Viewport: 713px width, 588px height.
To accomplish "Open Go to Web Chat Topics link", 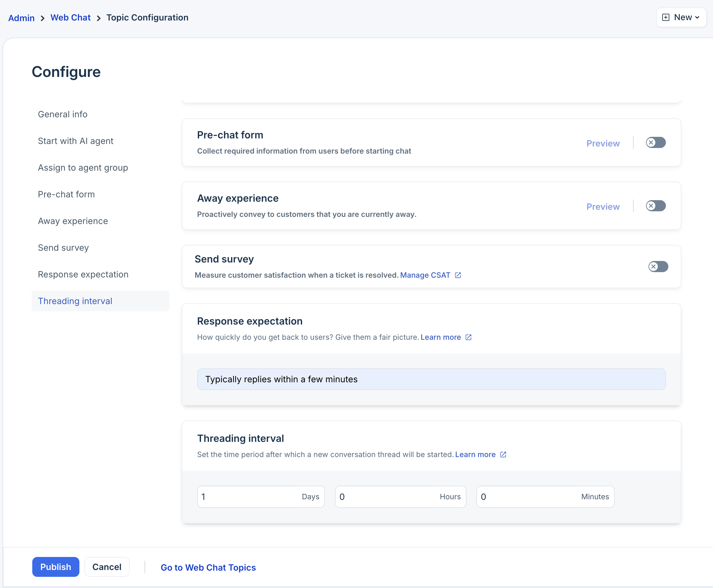I will pos(208,568).
